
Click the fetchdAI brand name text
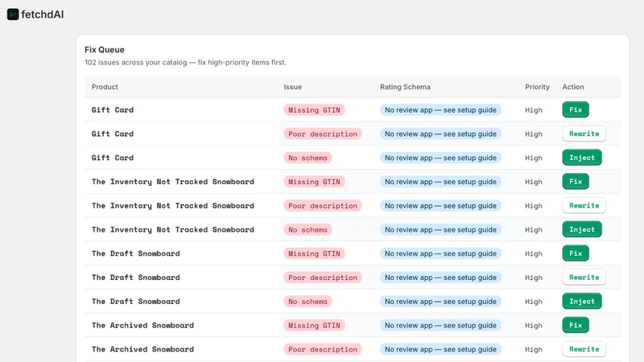pyautogui.click(x=43, y=14)
